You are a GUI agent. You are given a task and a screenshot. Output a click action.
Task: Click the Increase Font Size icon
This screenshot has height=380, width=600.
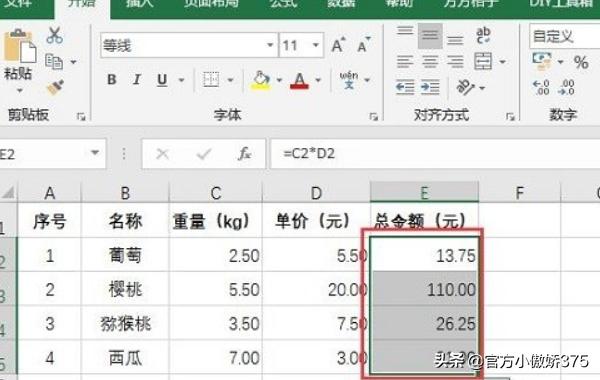[339, 45]
